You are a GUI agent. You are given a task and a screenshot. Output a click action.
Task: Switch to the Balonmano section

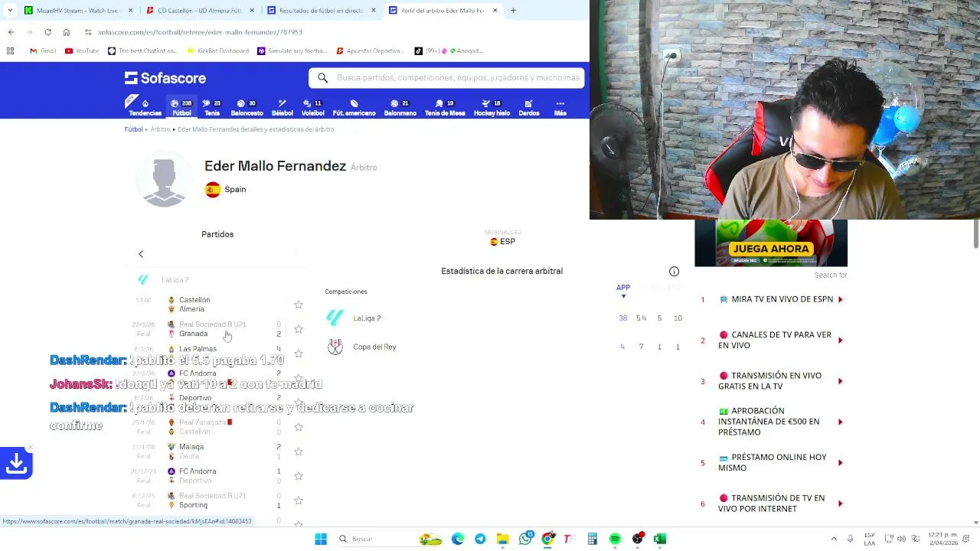pyautogui.click(x=400, y=107)
